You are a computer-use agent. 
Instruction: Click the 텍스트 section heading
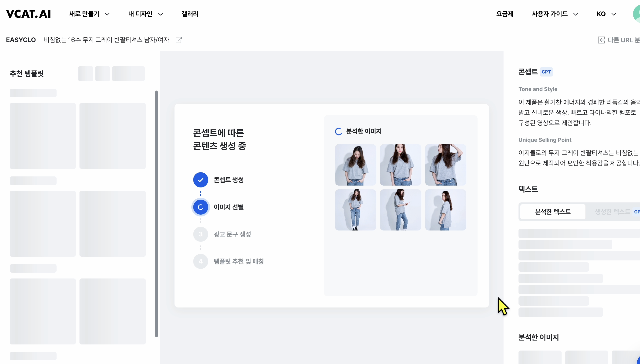pyautogui.click(x=528, y=189)
